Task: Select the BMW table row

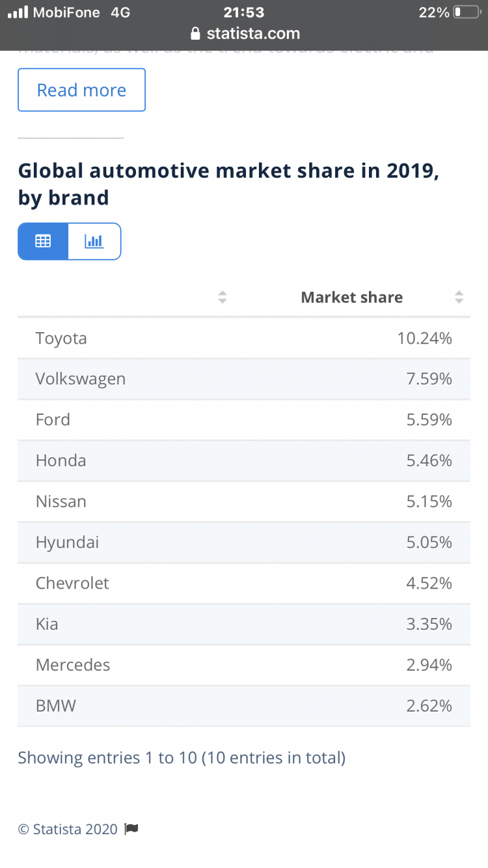Action: [244, 706]
